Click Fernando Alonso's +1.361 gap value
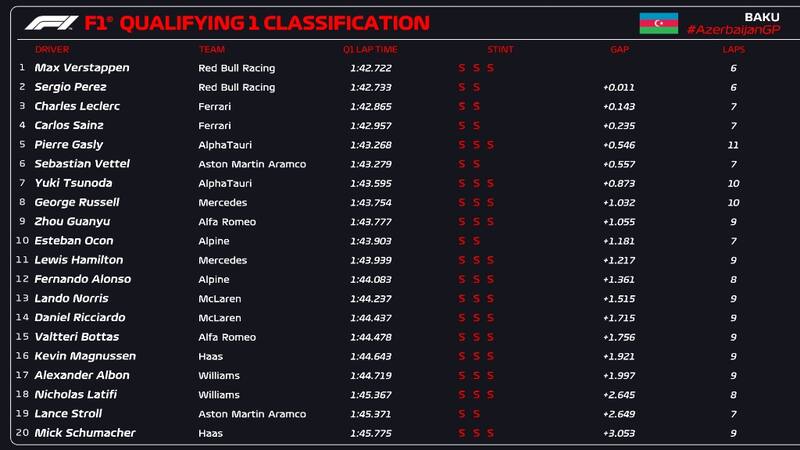 tap(619, 279)
